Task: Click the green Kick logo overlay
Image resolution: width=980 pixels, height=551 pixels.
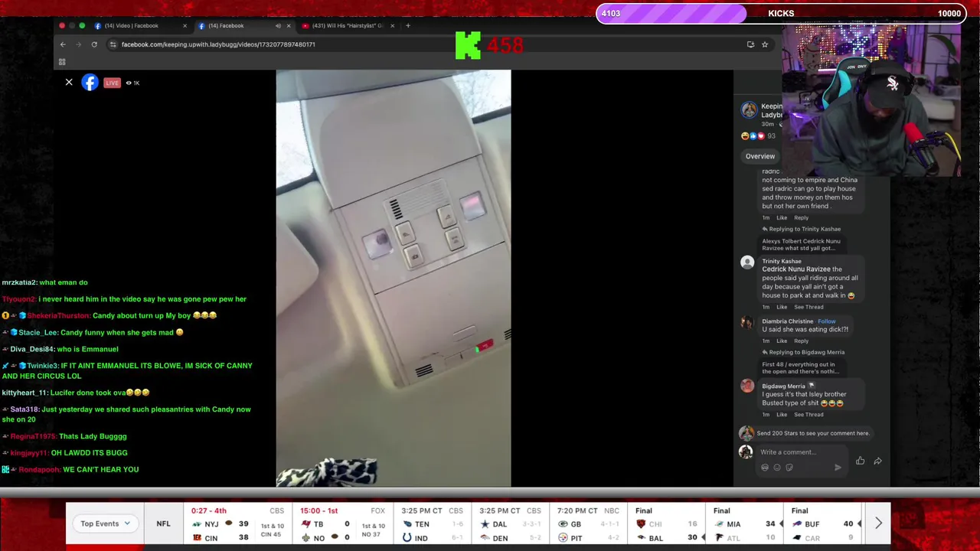Action: coord(468,45)
